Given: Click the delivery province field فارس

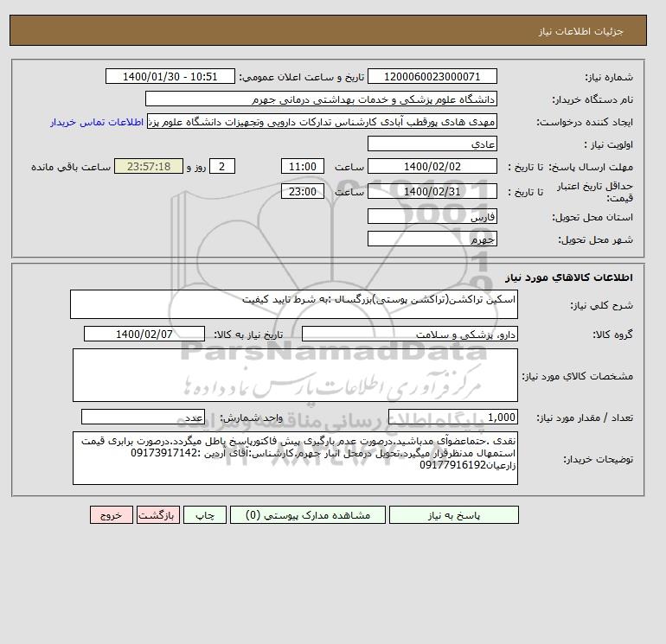Looking at the screenshot, I should [432, 216].
